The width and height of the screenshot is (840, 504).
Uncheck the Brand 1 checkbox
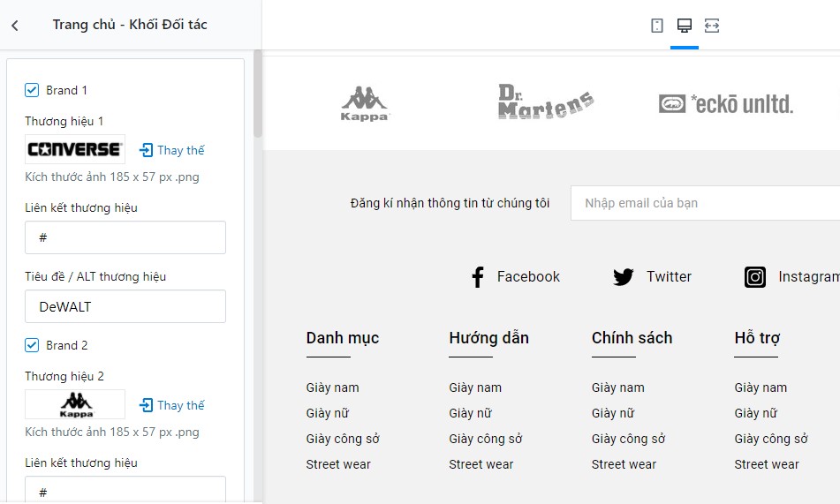32,90
